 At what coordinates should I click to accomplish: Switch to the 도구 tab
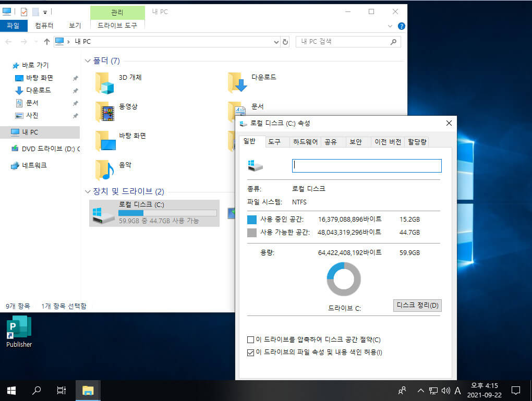(274, 142)
